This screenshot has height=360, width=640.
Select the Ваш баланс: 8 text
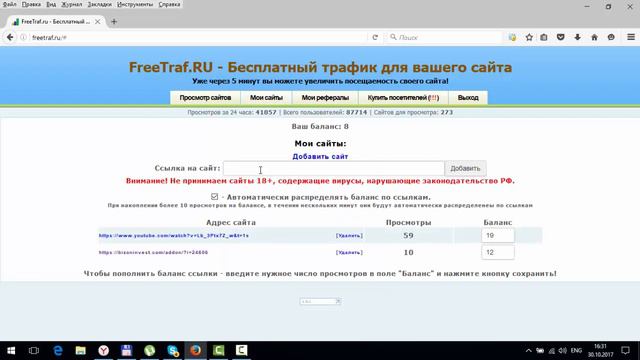320,127
